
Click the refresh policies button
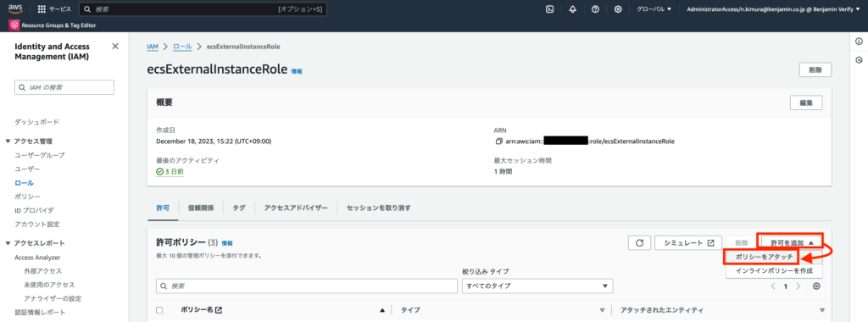639,243
